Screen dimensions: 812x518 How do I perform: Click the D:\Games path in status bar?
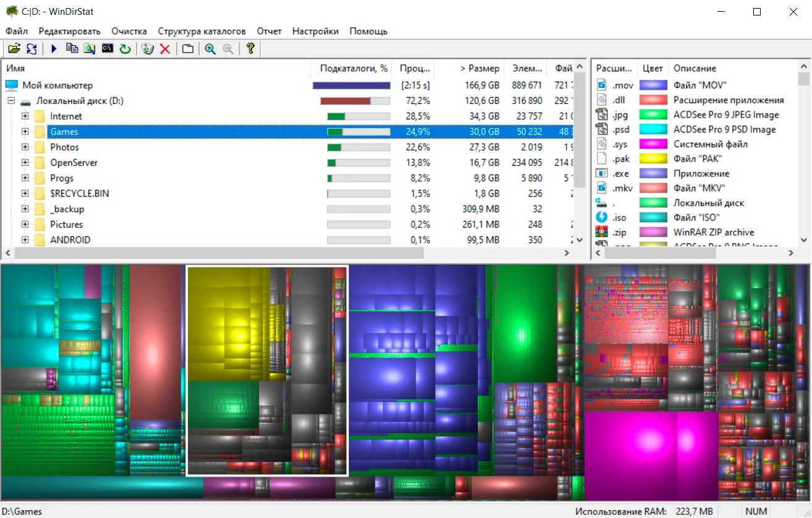(x=22, y=511)
